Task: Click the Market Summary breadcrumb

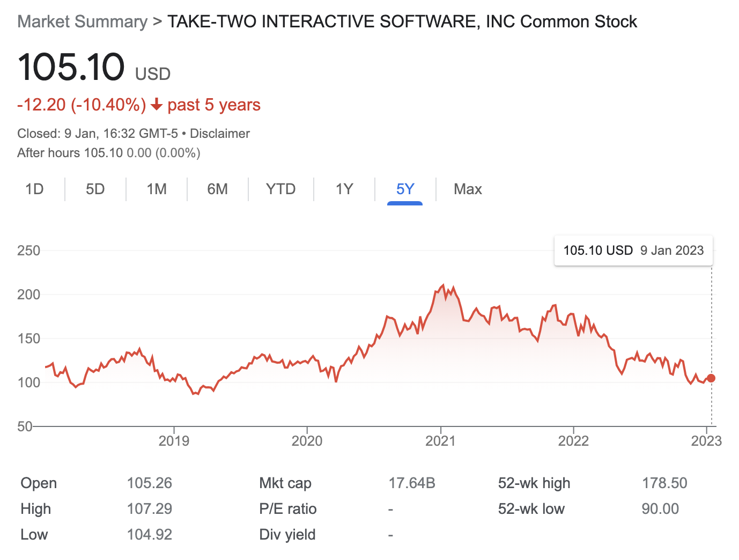Action: pyautogui.click(x=82, y=22)
